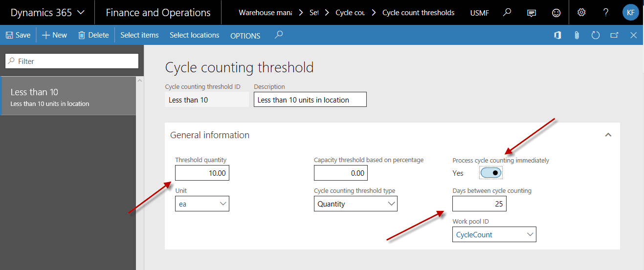This screenshot has height=270, width=644.
Task: Click the Capacity threshold percentage field
Action: 341,173
